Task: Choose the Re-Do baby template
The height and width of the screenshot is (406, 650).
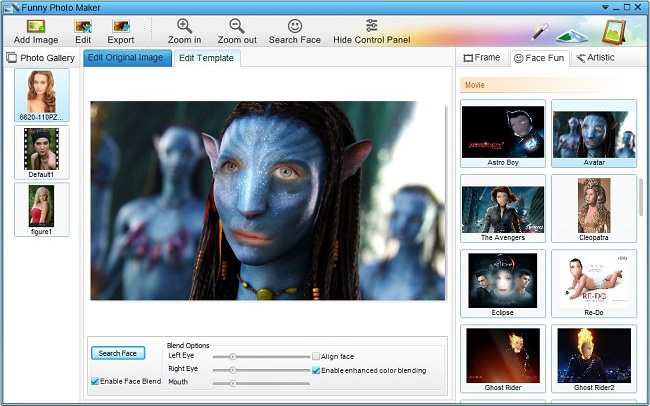Action: click(594, 283)
